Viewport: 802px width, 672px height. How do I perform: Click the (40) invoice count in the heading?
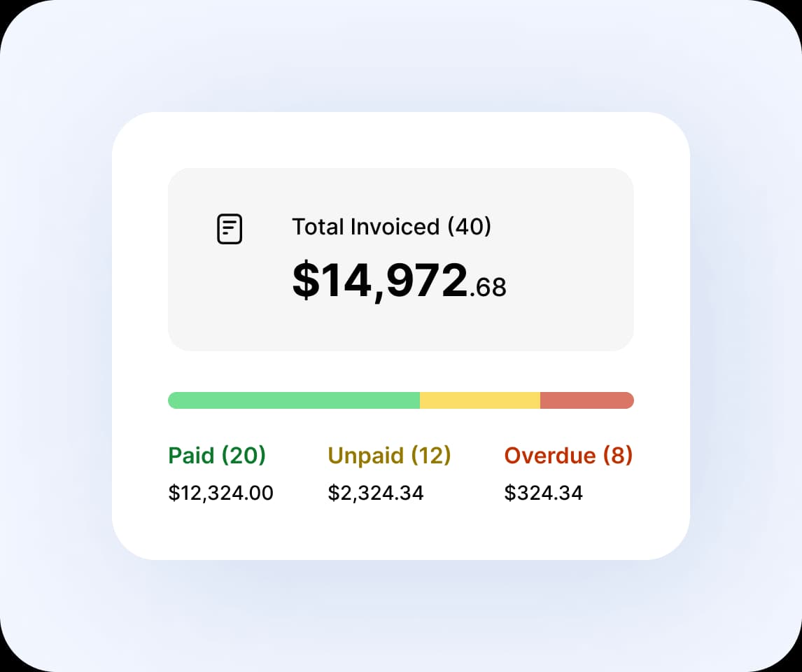tap(469, 227)
